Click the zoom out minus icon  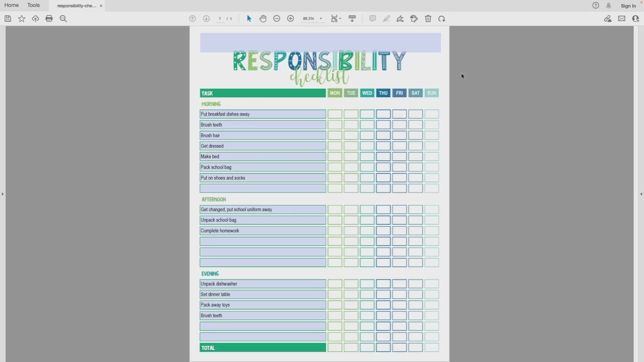coord(277,19)
